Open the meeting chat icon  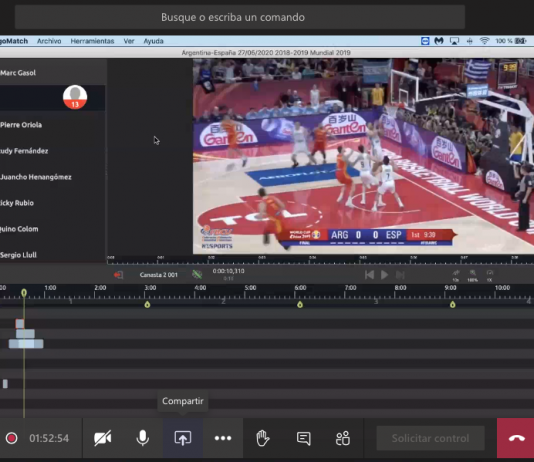[x=303, y=438]
